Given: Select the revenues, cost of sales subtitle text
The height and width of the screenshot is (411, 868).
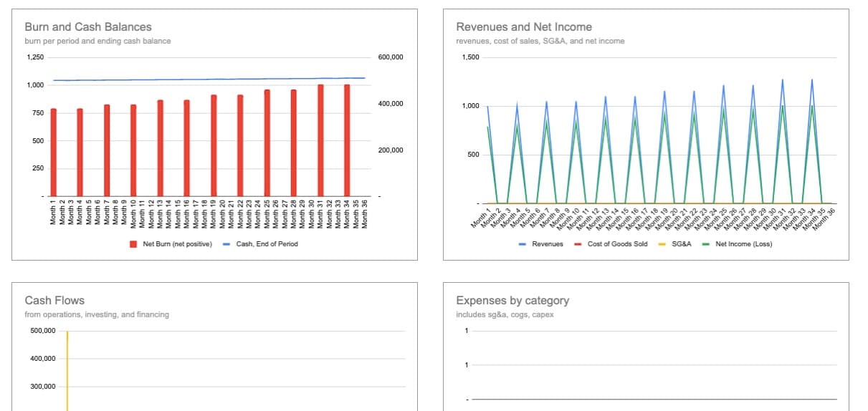Looking at the screenshot, I should [540, 42].
